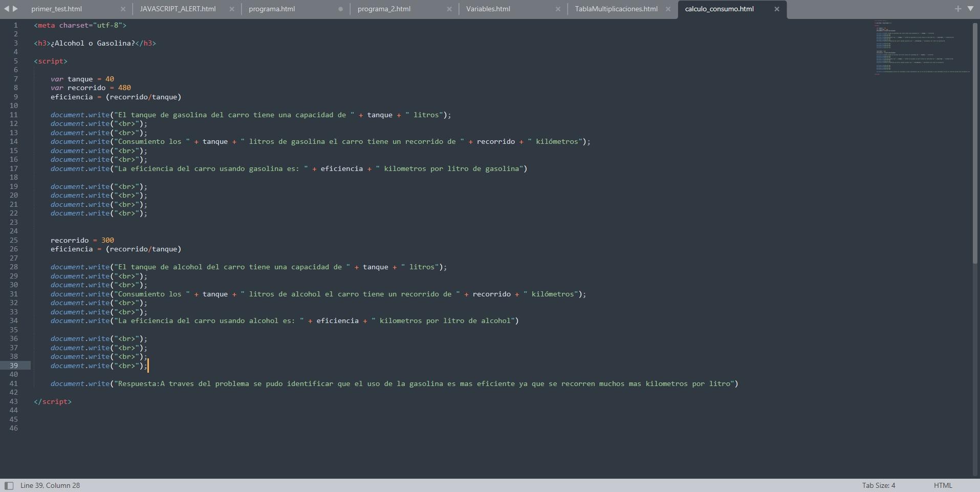Close the calculo_consumo.html tab

point(777,9)
